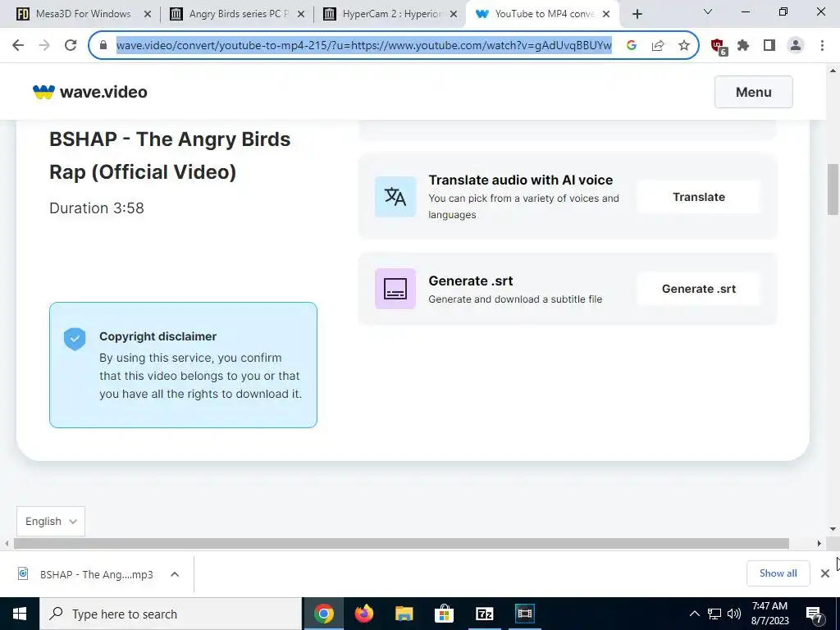
Task: Switch to Angry Birds series PC tab
Action: 239,14
